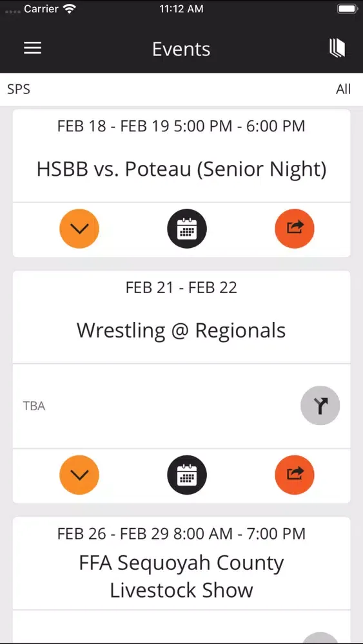Tap the Events header title
Screen dimensions: 363x644
click(x=181, y=50)
